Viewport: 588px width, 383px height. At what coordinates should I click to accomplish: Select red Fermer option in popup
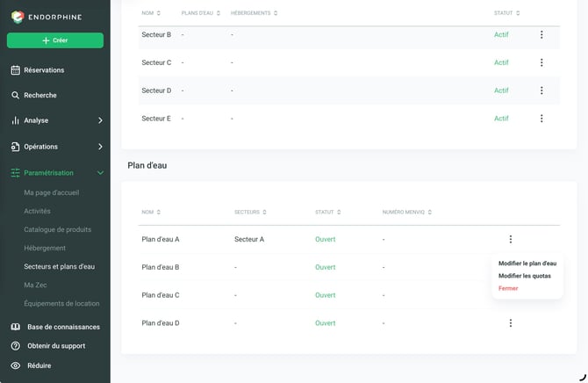(508, 288)
